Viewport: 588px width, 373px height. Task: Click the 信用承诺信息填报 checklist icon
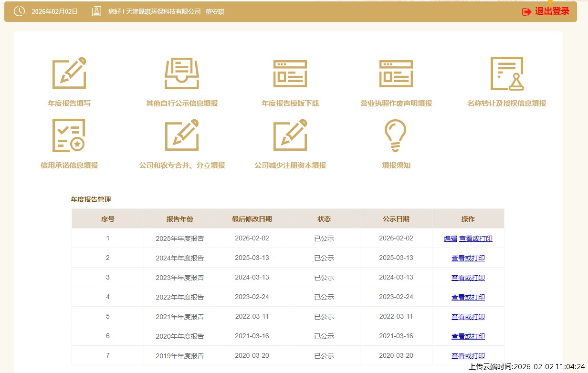[x=69, y=135]
